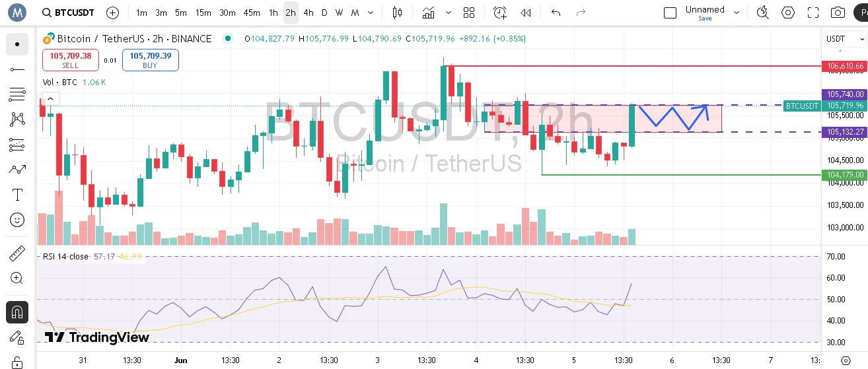Select the zoom-in magnifier tool
The width and height of the screenshot is (868, 369).
17,279
